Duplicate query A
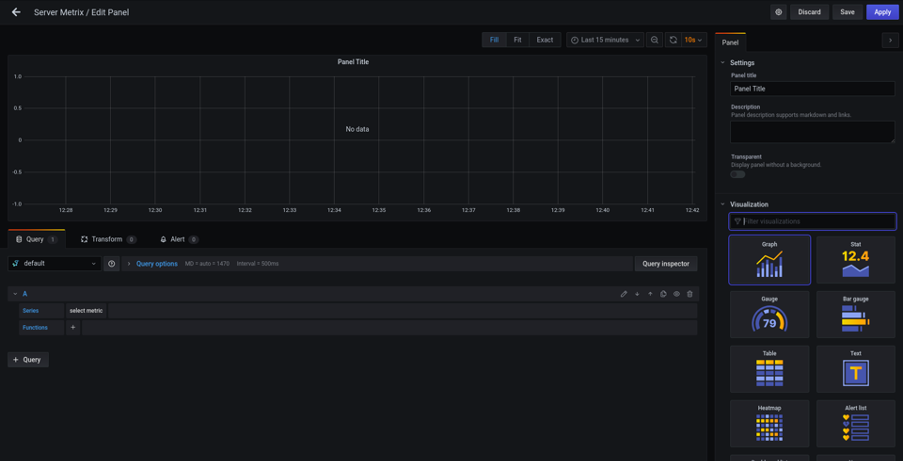This screenshot has width=904, height=462. [664, 294]
